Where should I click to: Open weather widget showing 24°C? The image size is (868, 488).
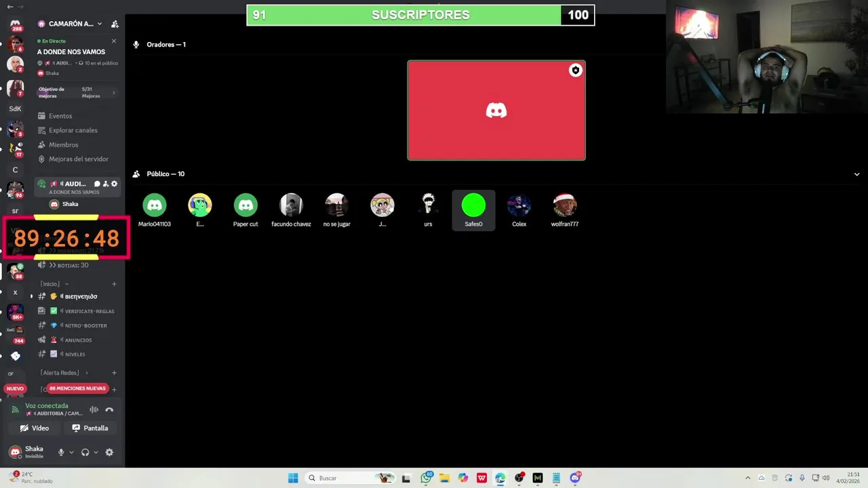[31, 478]
